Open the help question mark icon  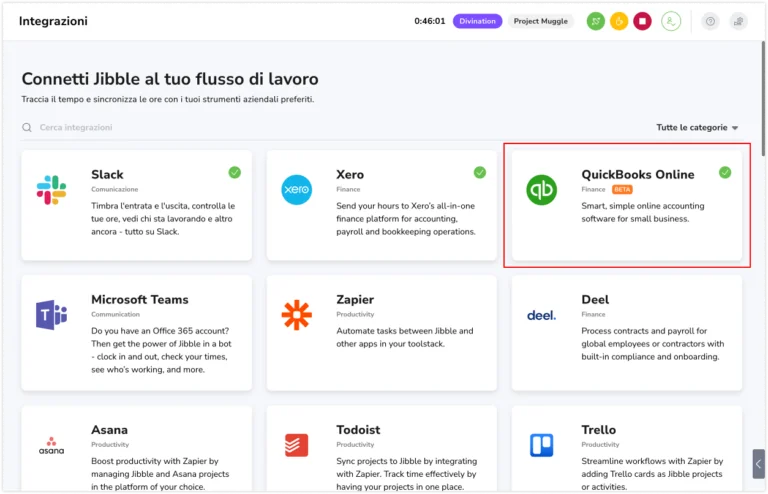coord(710,21)
